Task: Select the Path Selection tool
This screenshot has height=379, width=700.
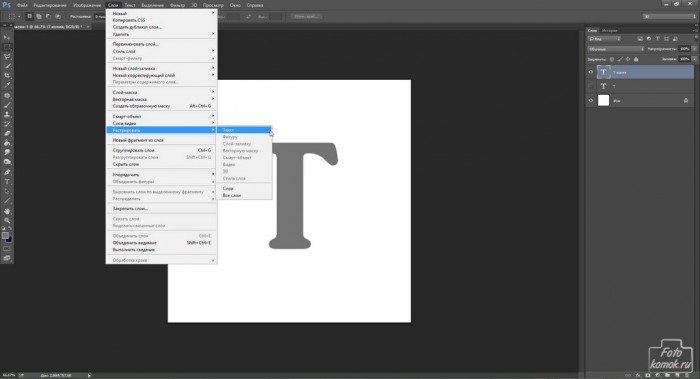Action: (x=7, y=192)
